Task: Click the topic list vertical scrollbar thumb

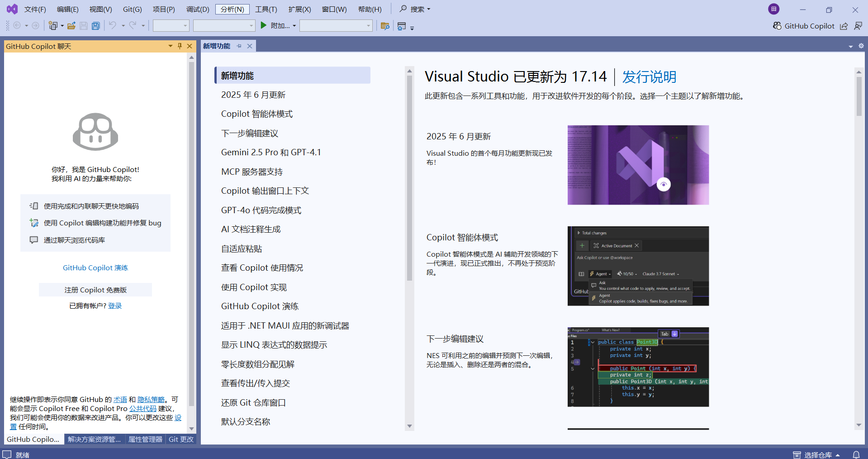Action: 409,178
